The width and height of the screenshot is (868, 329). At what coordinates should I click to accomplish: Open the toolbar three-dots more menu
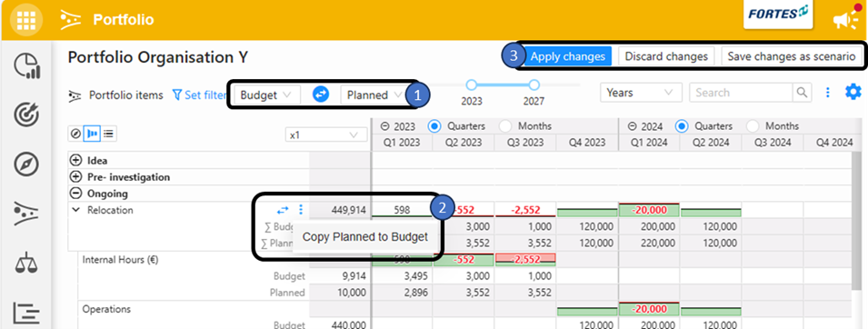click(x=828, y=93)
